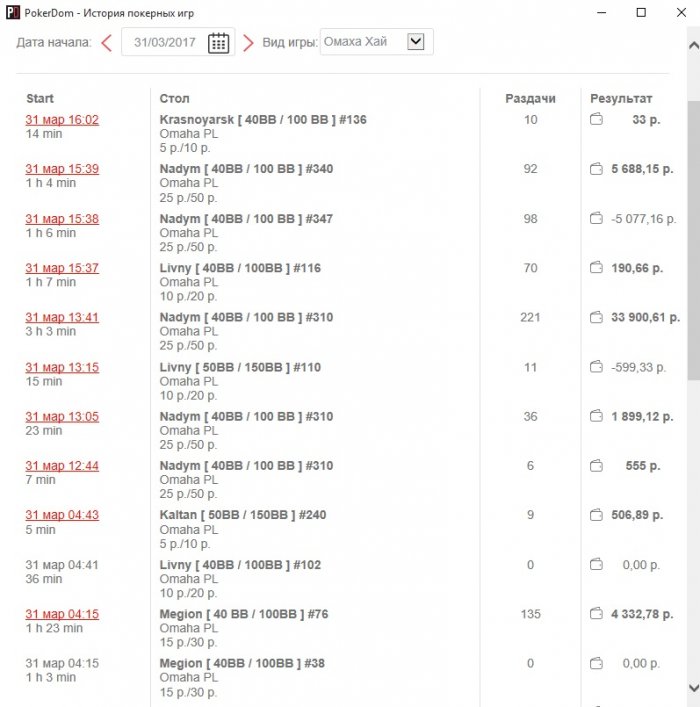Click wallet icon next to 506,89 р.
Screen dimensions: 700x707
(x=596, y=514)
